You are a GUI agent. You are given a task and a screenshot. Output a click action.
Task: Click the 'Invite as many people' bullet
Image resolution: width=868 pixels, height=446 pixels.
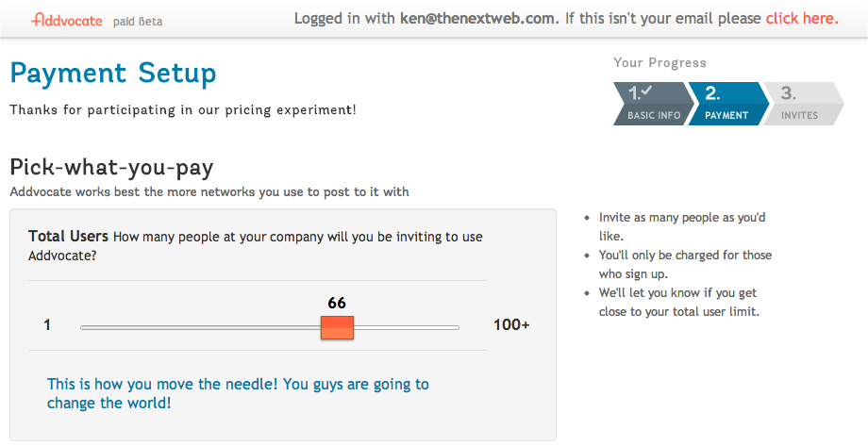click(682, 227)
